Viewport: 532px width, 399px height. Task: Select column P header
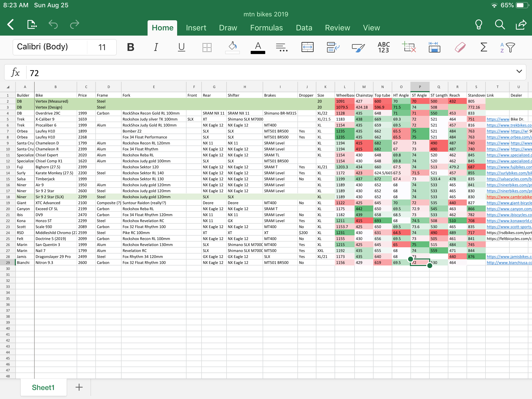[420, 87]
